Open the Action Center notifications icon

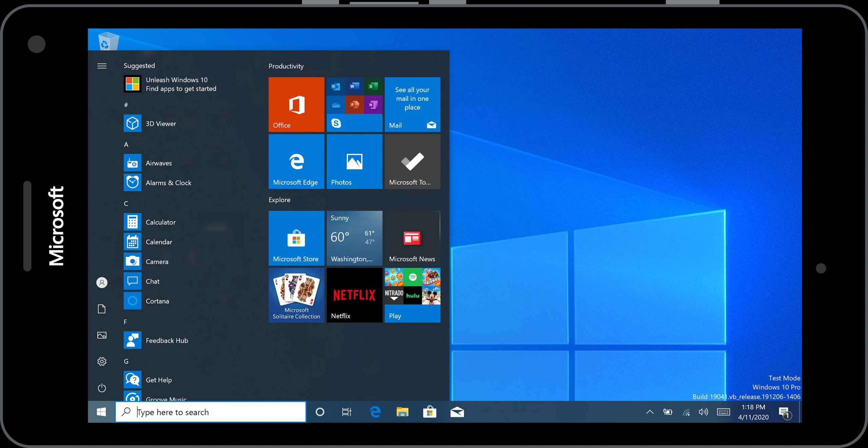(x=784, y=412)
